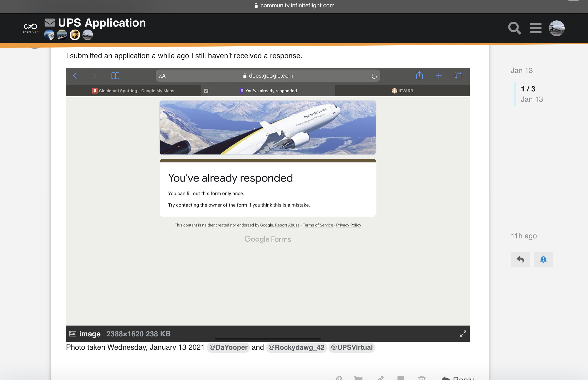
Task: Click the UPS participant avatar
Action: [x=75, y=35]
